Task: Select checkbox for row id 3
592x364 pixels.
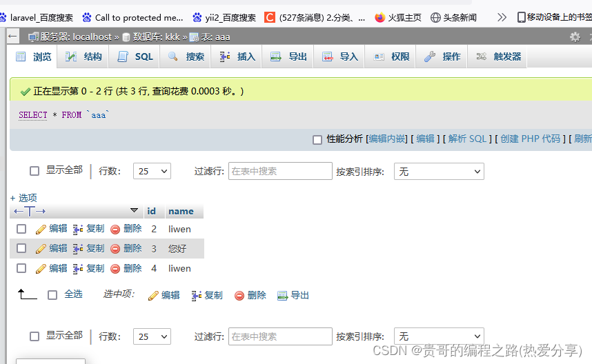Action: point(21,248)
